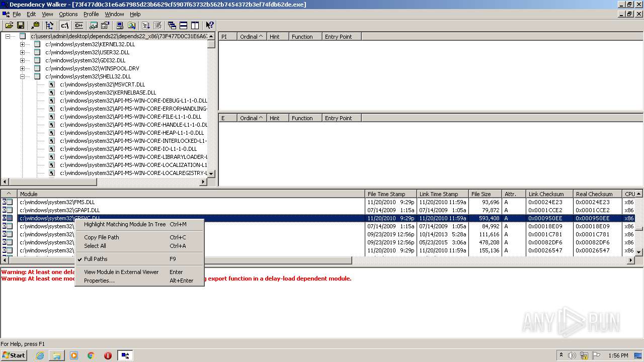
Task: Open the View menu
Action: point(47,14)
